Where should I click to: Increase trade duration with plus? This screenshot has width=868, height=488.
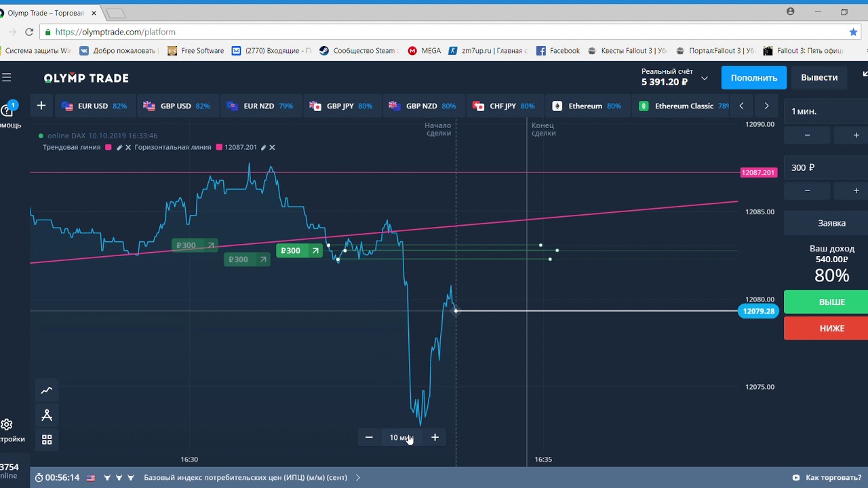856,136
